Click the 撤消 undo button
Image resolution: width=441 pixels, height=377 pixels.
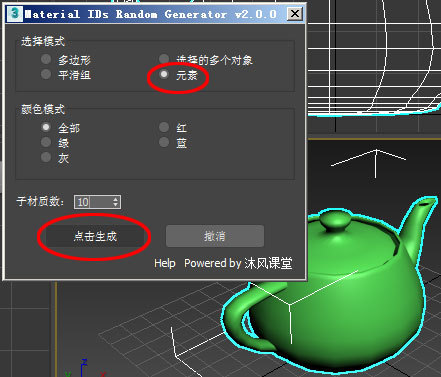215,236
